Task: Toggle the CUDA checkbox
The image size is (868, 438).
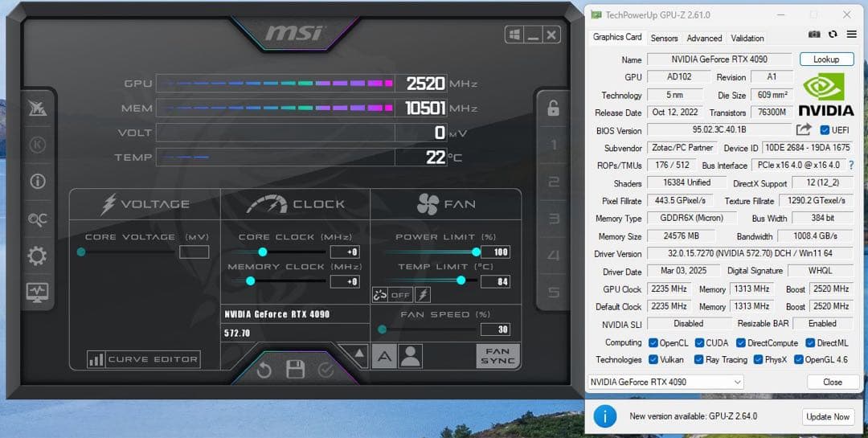Action: 700,342
